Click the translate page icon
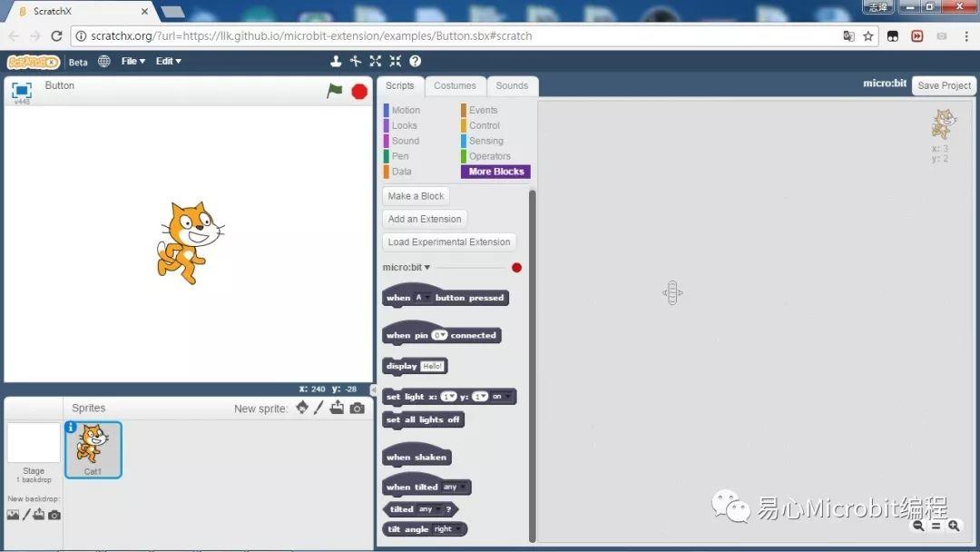The height and width of the screenshot is (552, 980). pos(848,36)
